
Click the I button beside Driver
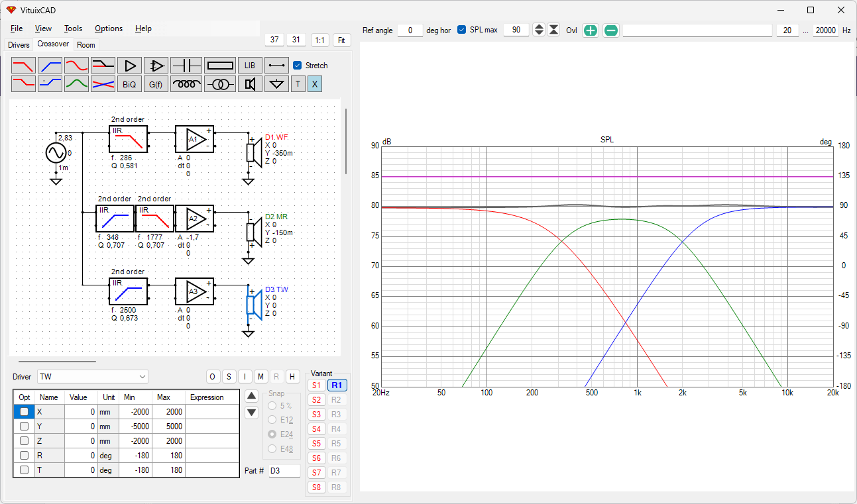[x=245, y=377]
